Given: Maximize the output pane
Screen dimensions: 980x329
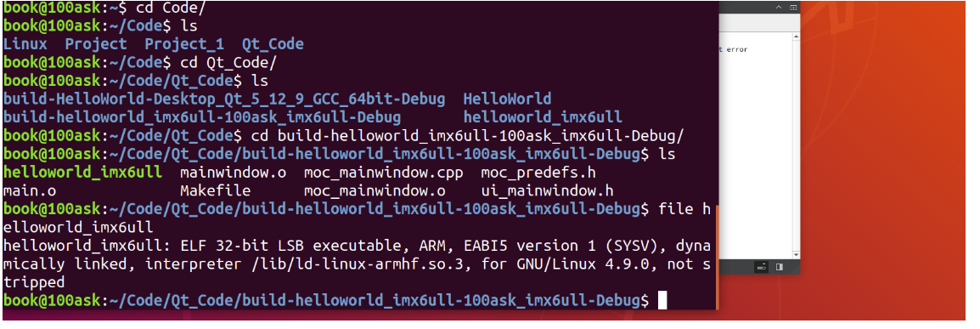Looking at the screenshot, I should [793, 8].
